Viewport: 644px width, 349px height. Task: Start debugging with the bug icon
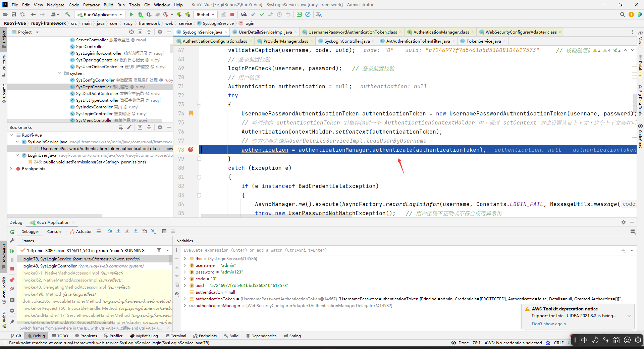point(140,14)
